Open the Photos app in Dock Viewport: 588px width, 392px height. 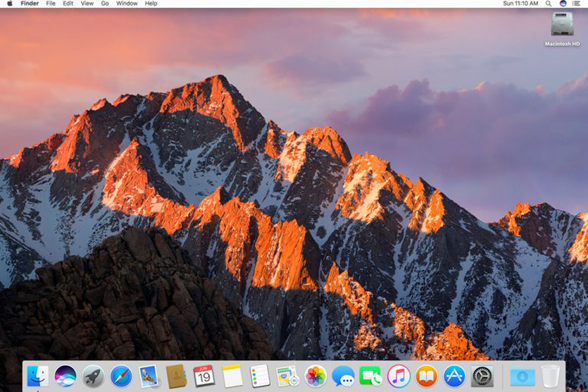click(x=315, y=376)
